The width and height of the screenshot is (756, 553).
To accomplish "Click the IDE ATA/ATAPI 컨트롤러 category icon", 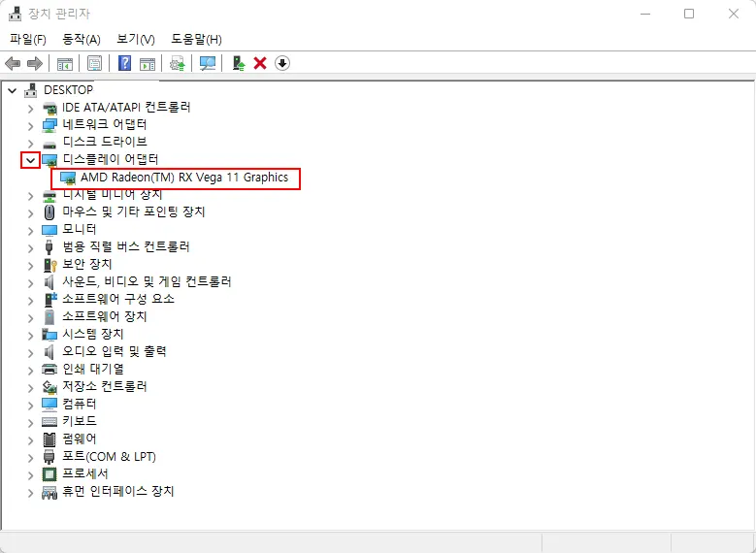I will pyautogui.click(x=49, y=107).
